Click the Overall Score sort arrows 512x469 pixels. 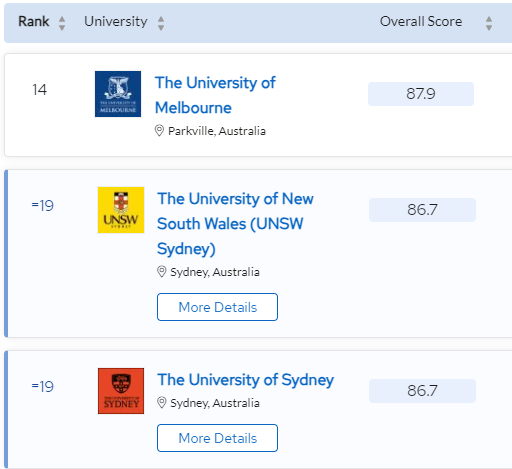pos(489,23)
